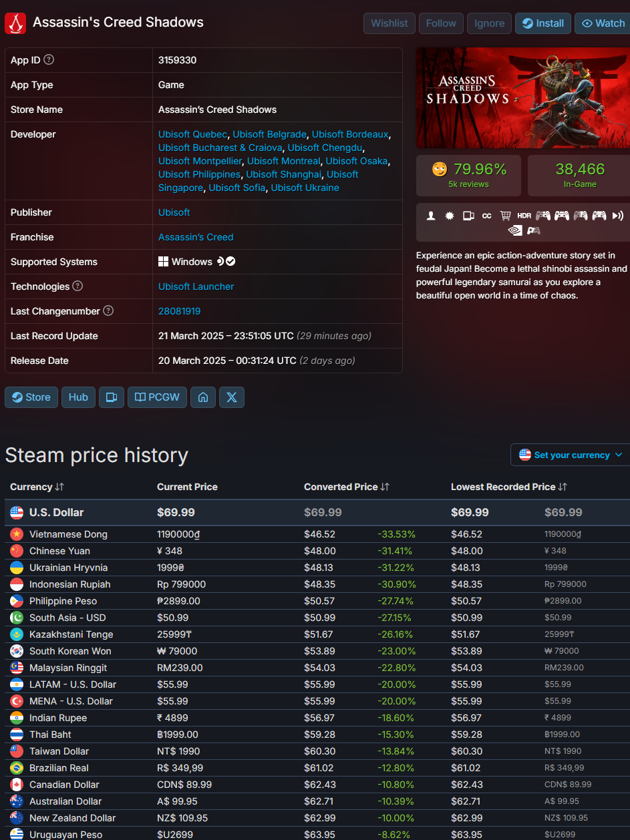Click the Assassin's Creed Shadows cover image

(522, 98)
